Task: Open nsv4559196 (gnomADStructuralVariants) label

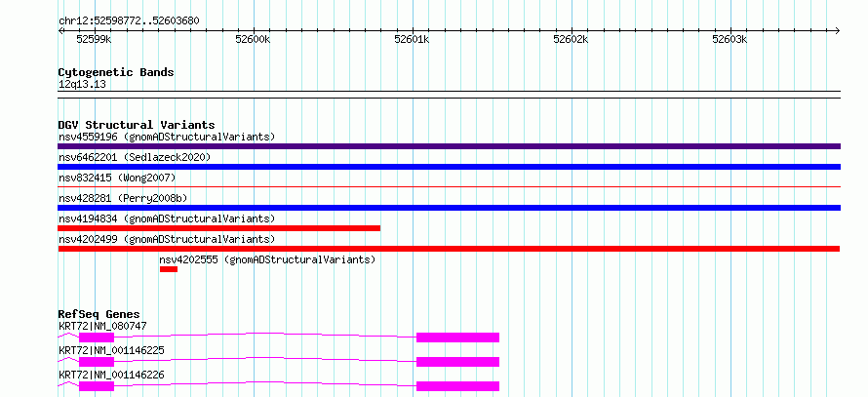Action: pyautogui.click(x=167, y=137)
